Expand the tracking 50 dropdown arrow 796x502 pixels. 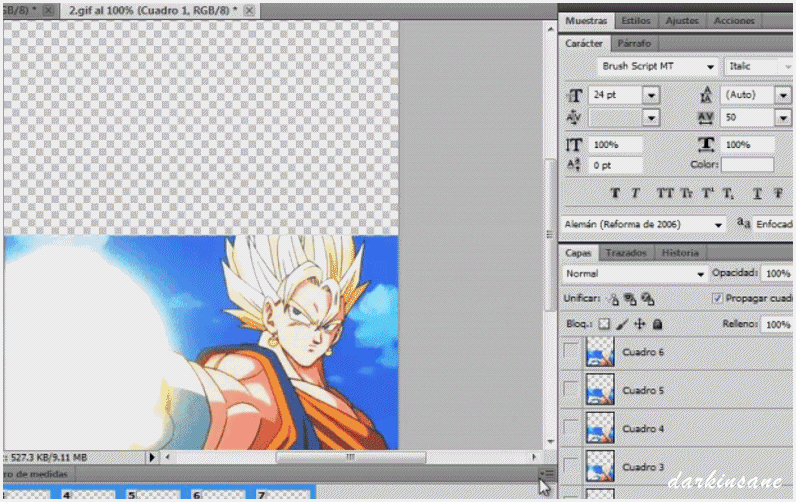coord(783,118)
